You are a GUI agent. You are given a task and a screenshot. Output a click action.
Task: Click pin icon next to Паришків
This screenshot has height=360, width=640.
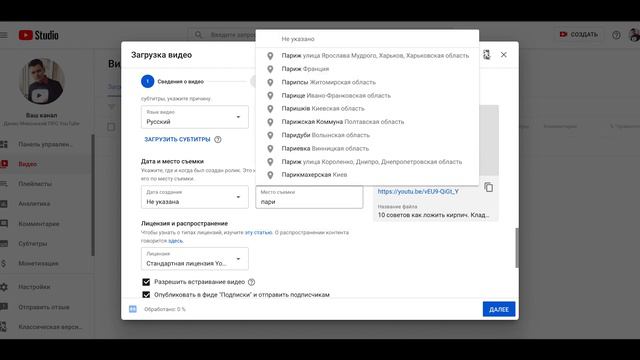pos(270,109)
